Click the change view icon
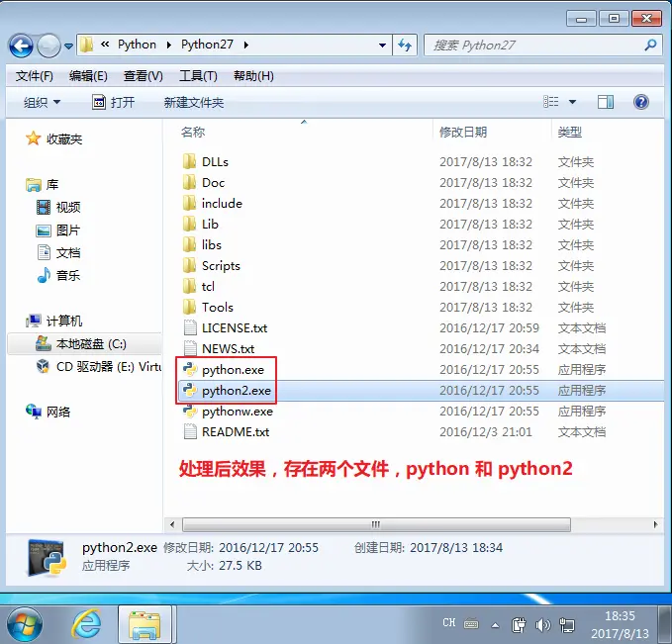 click(x=550, y=102)
